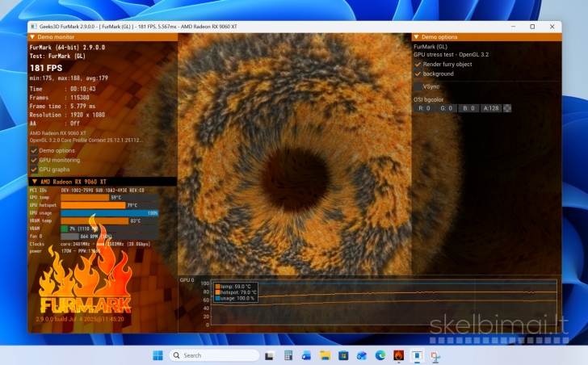Toggle the GPU monitoring checkbox
This screenshot has height=365, width=588.
34,160
